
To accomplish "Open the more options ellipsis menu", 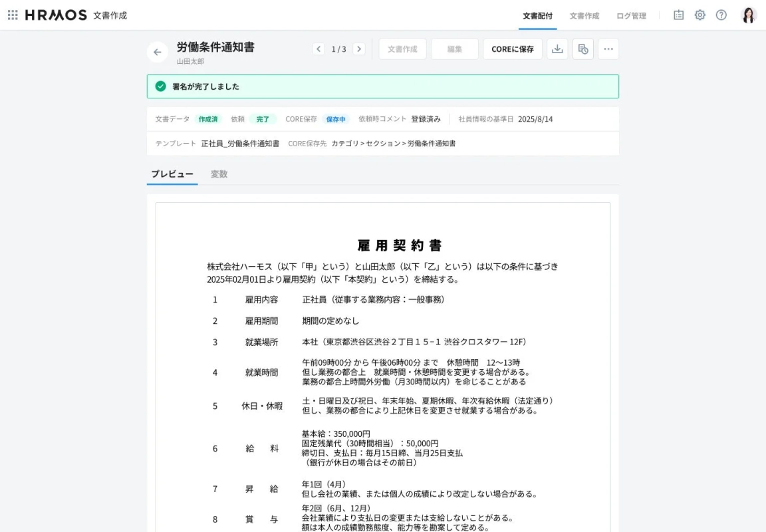I will point(608,49).
